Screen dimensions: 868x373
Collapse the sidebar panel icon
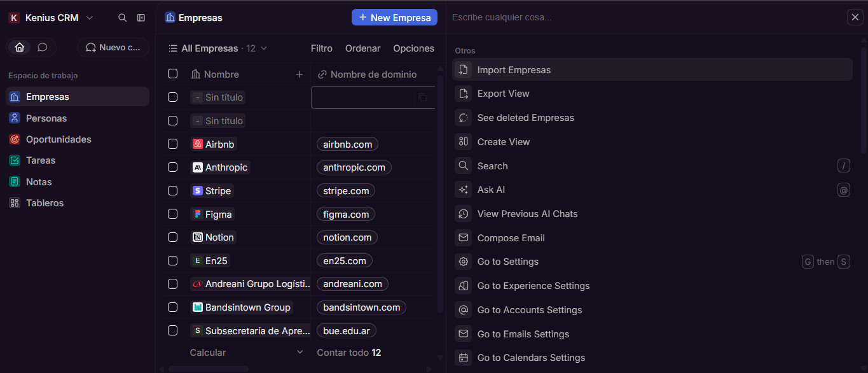pyautogui.click(x=141, y=18)
